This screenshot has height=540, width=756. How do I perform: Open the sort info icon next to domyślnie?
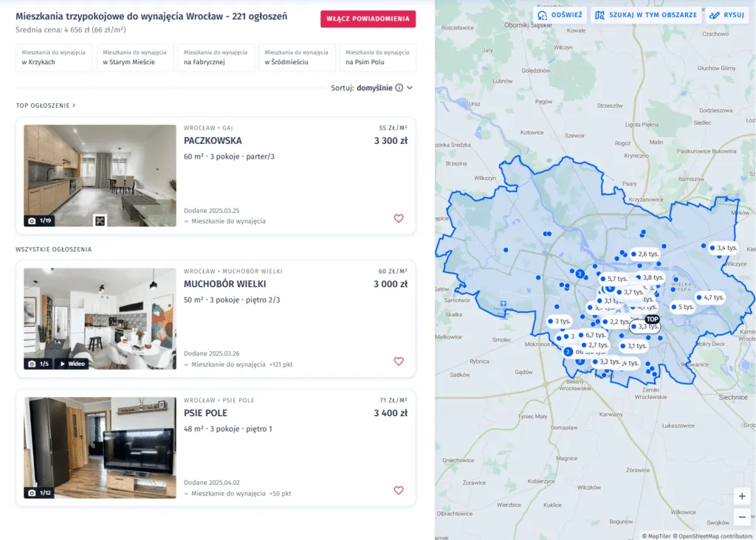point(399,88)
